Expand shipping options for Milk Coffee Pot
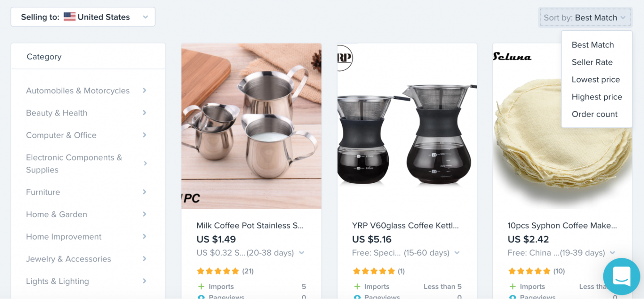Viewport: 644px width, 299px height. click(301, 253)
